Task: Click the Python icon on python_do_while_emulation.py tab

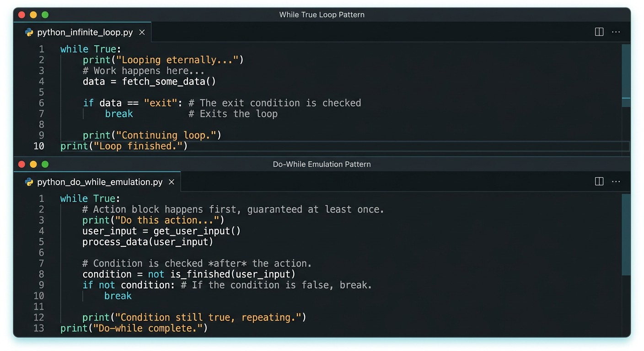Action: 29,182
